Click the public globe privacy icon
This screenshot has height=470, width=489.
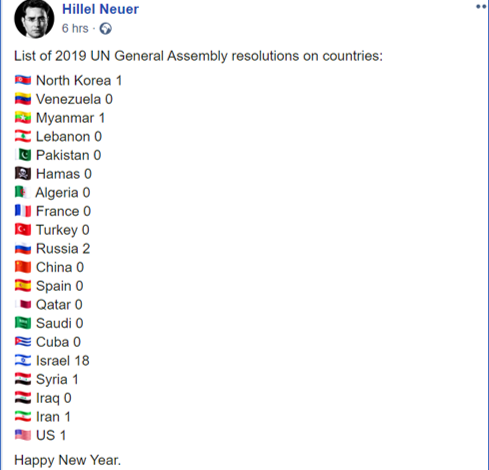point(106,29)
